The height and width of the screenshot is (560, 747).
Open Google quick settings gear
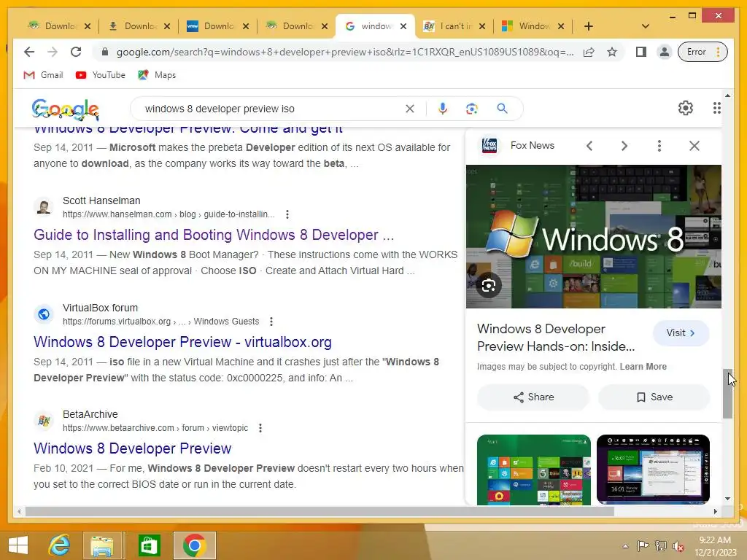point(686,108)
